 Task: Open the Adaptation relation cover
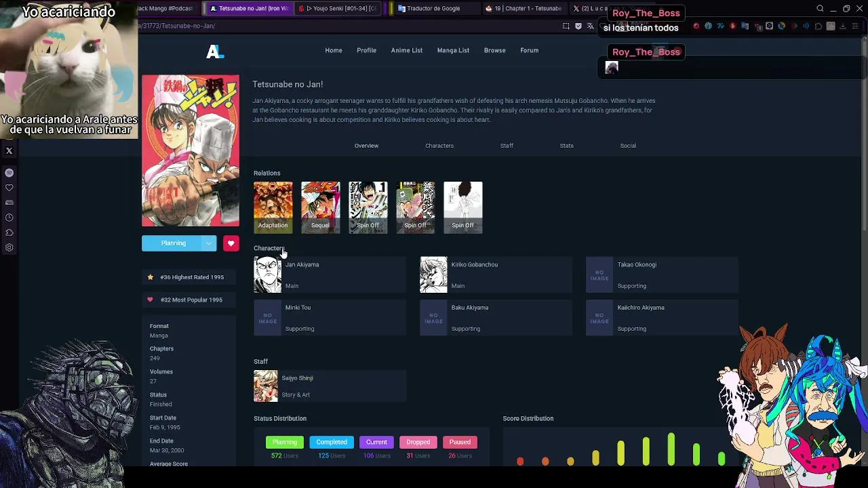[273, 207]
